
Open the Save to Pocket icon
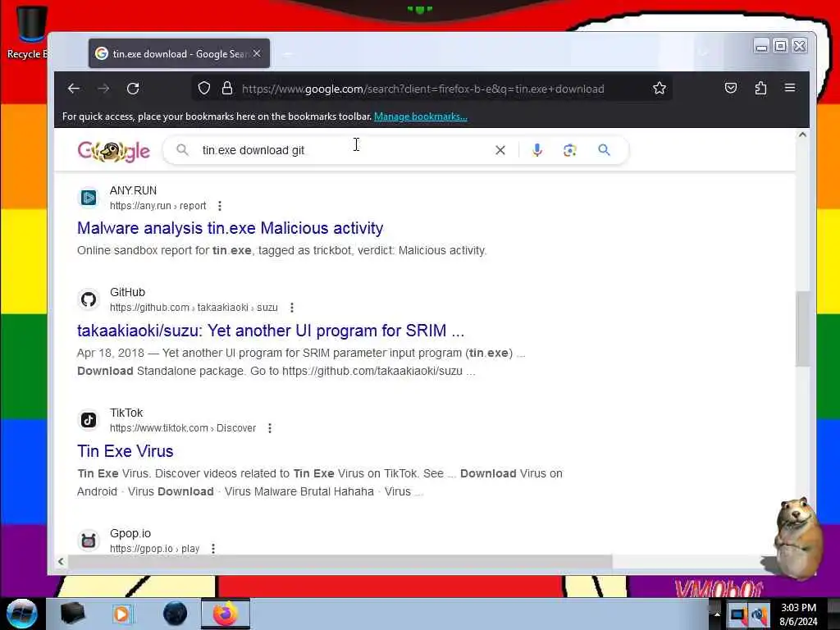[x=731, y=88]
